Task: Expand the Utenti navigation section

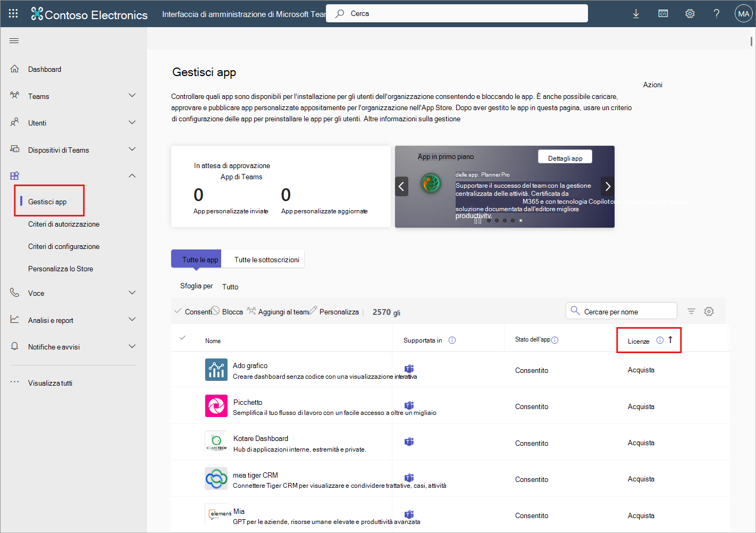Action: pos(132,122)
